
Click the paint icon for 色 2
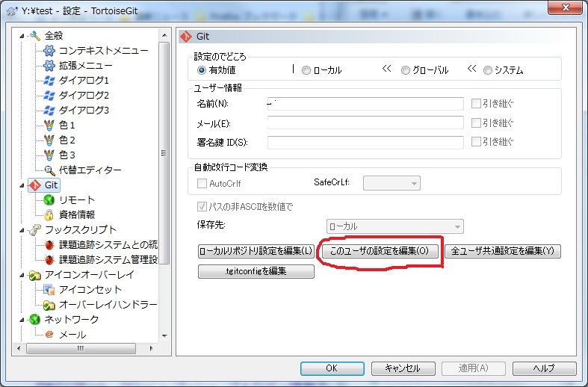(49, 140)
